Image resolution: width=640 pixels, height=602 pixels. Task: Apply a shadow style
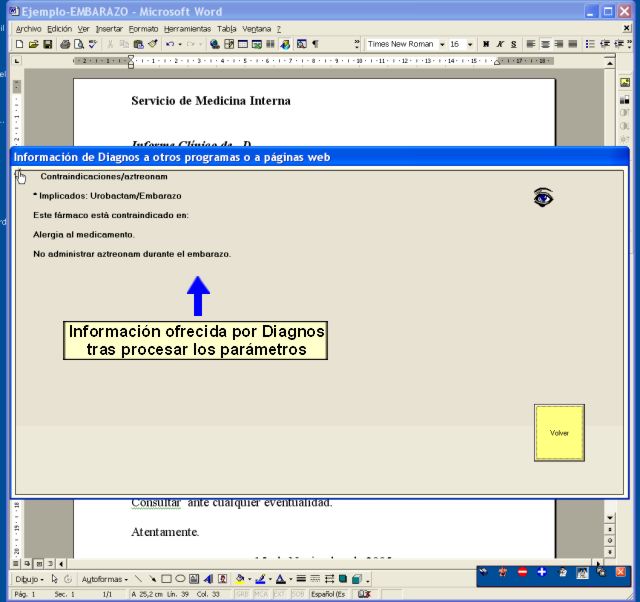(x=343, y=579)
